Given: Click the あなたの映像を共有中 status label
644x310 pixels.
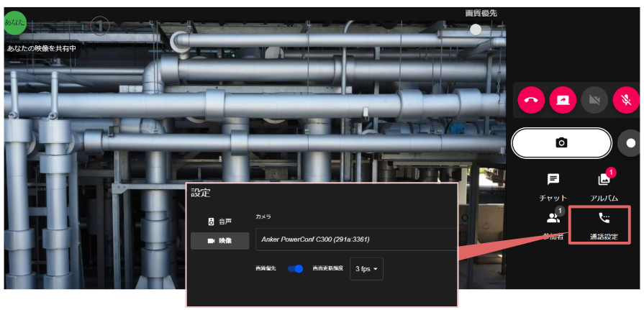Looking at the screenshot, I should [x=42, y=48].
